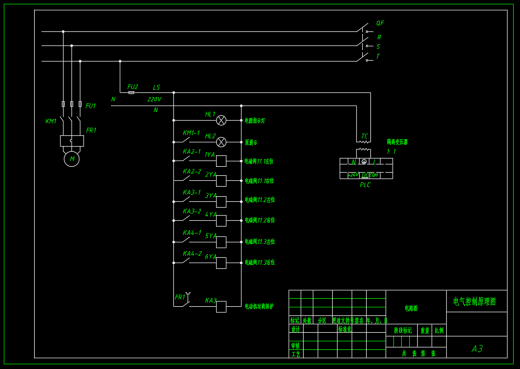Select the KA2-2 text label

(x=192, y=172)
